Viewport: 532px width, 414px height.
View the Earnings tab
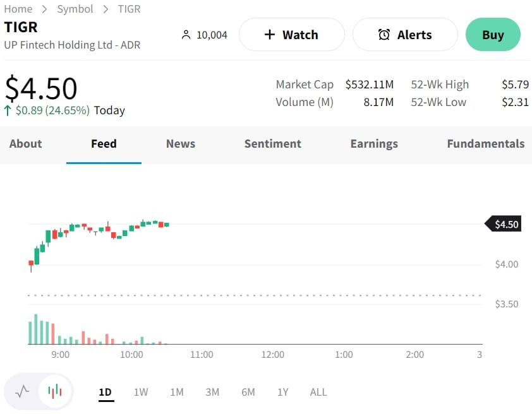click(x=374, y=144)
